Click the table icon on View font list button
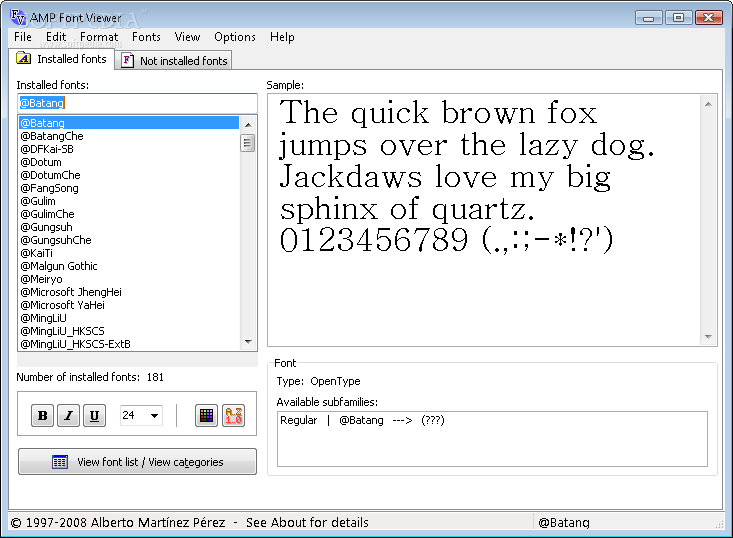Image resolution: width=733 pixels, height=538 pixels. point(60,462)
